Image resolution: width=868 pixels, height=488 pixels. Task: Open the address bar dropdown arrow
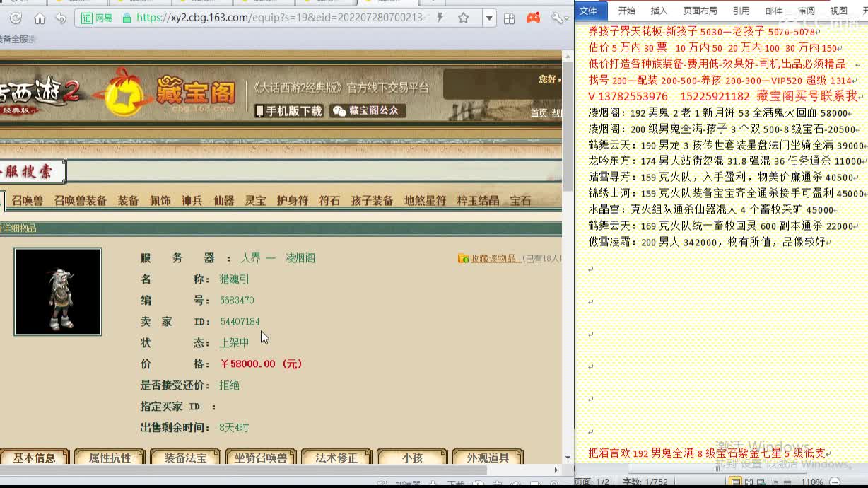click(489, 18)
